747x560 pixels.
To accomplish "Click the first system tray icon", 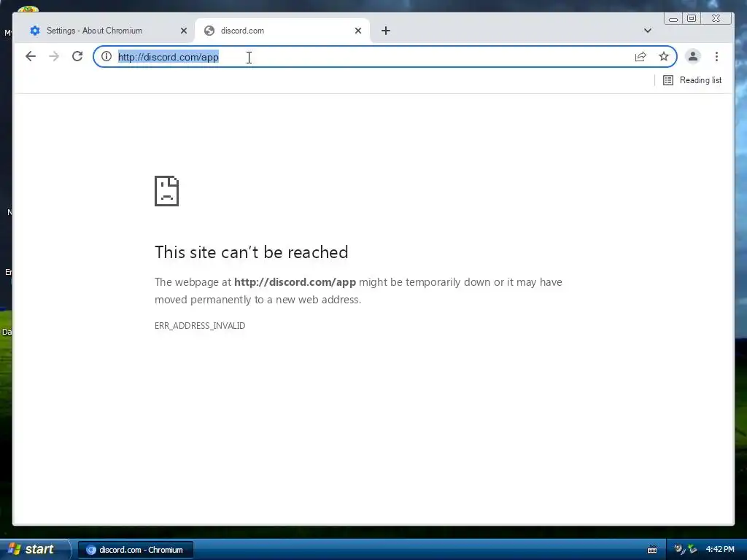I will pos(679,549).
